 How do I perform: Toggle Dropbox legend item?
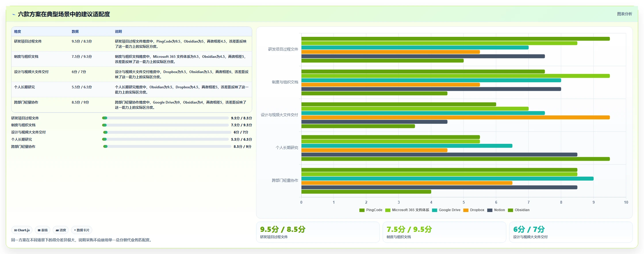point(474,210)
